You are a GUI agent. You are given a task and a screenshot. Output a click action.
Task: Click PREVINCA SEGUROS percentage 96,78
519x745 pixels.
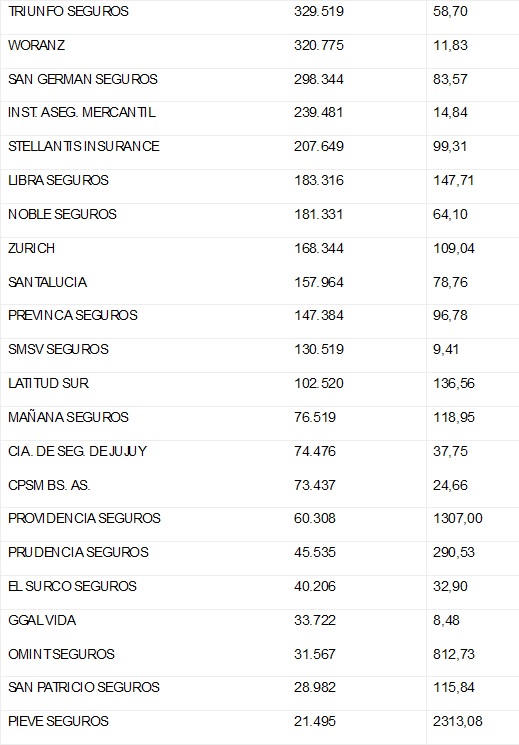click(450, 315)
